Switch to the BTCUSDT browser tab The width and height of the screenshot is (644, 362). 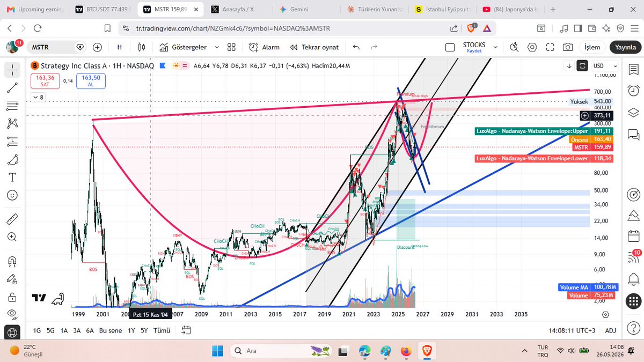pos(104,10)
